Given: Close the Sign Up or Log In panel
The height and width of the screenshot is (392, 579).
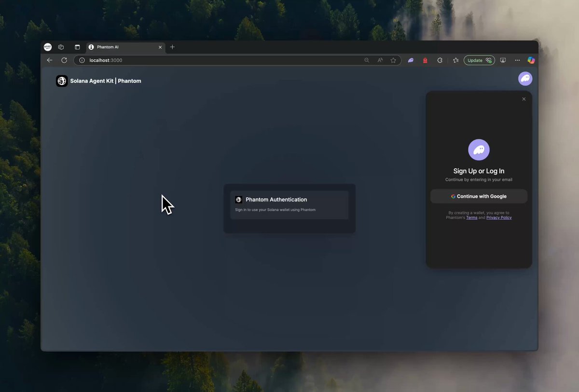Looking at the screenshot, I should point(524,99).
